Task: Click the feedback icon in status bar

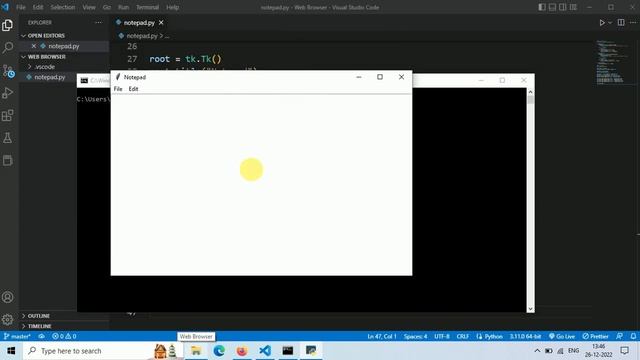Action: tap(620, 336)
